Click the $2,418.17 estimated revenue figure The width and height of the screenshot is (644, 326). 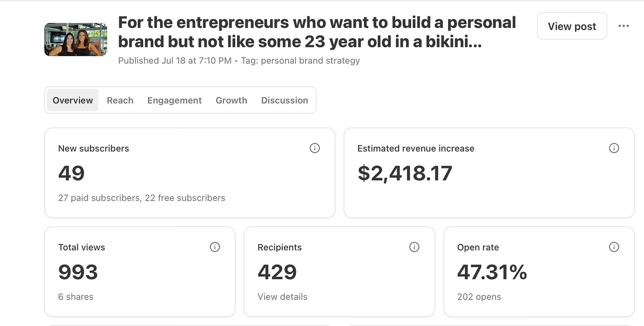coord(405,173)
